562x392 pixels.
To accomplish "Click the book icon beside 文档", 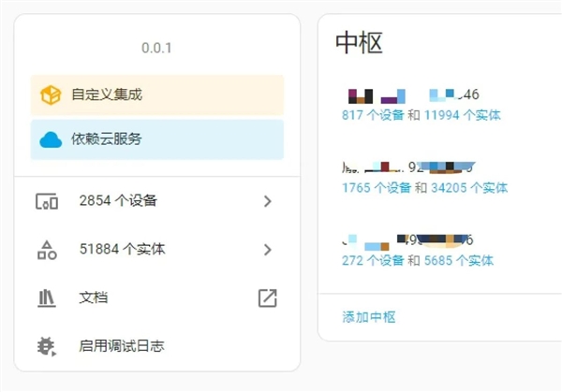I will click(x=47, y=298).
